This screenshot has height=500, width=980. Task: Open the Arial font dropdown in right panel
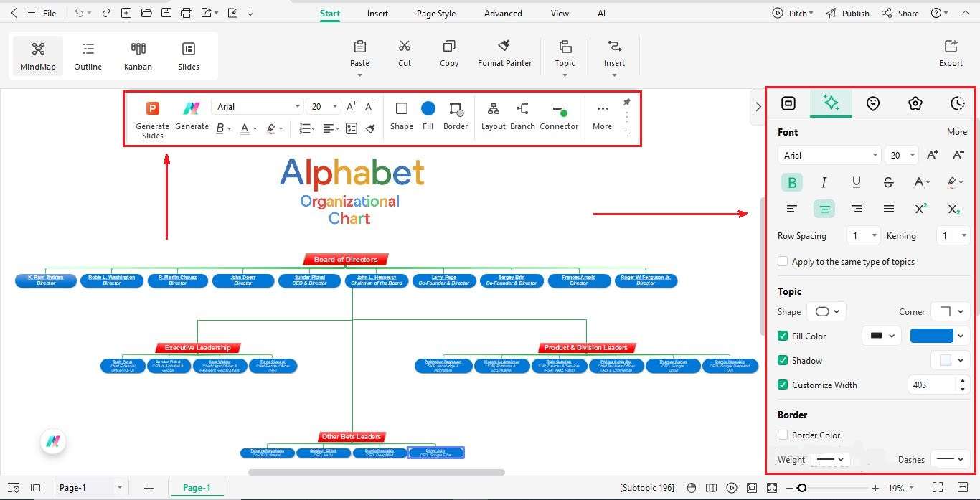coord(829,155)
